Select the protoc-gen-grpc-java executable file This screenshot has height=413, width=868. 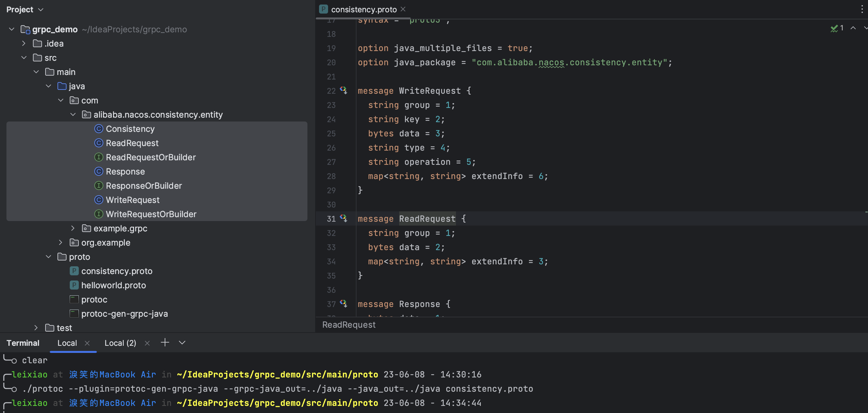coord(124,313)
